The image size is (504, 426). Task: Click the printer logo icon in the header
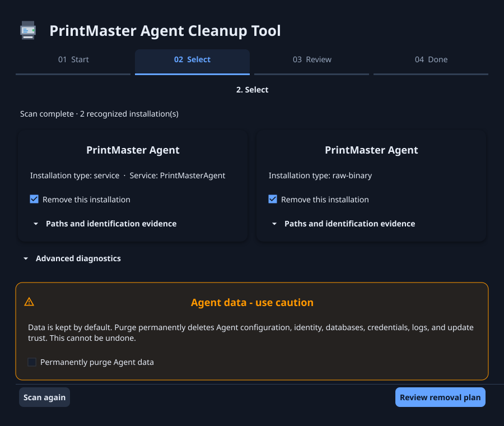pos(28,31)
